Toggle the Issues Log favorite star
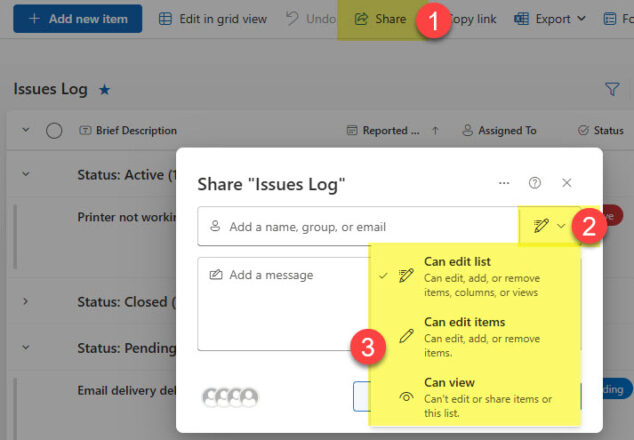Screen dimensions: 634x440 [105, 89]
